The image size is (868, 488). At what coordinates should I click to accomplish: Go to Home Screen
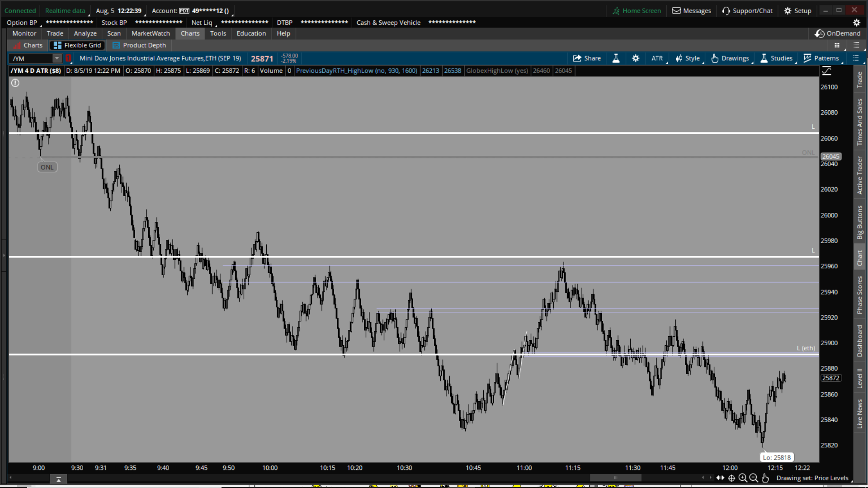[637, 11]
